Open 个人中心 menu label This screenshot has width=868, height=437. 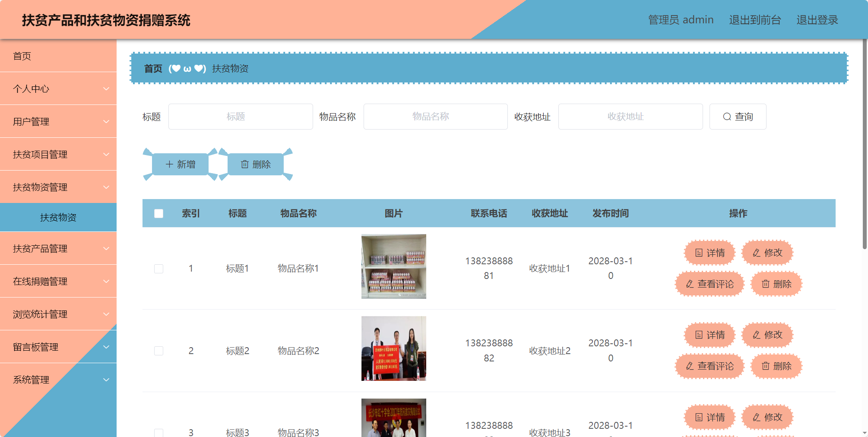(31, 89)
